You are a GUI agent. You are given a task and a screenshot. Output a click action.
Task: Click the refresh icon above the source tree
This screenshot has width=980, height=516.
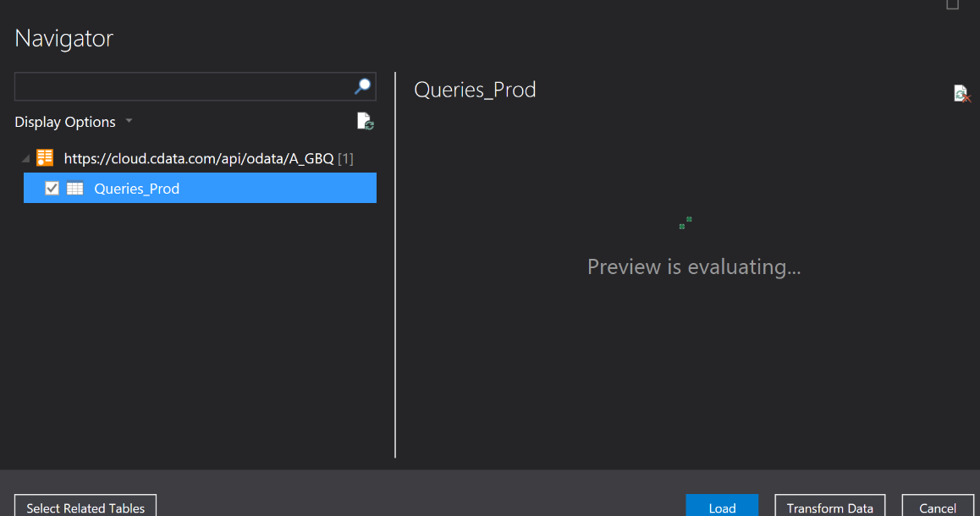pos(365,121)
